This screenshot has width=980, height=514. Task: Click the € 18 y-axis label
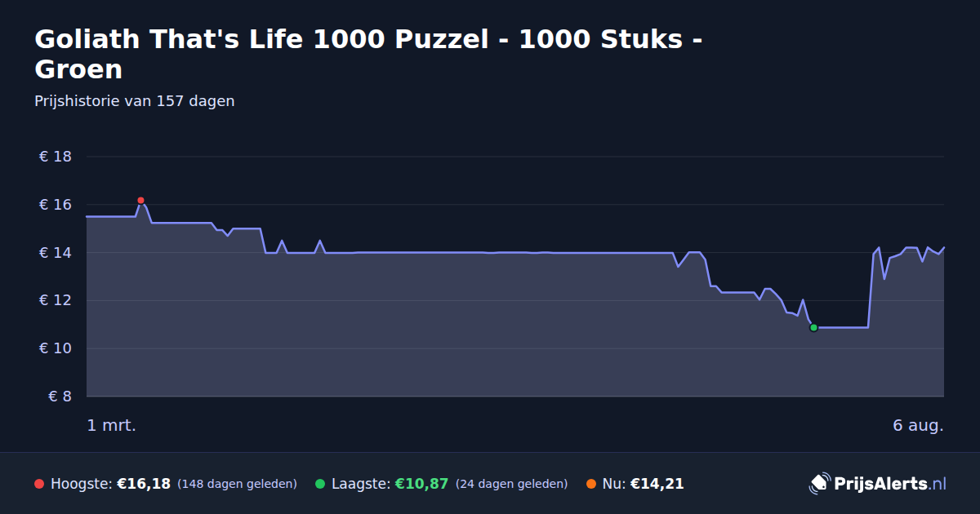[x=56, y=157]
